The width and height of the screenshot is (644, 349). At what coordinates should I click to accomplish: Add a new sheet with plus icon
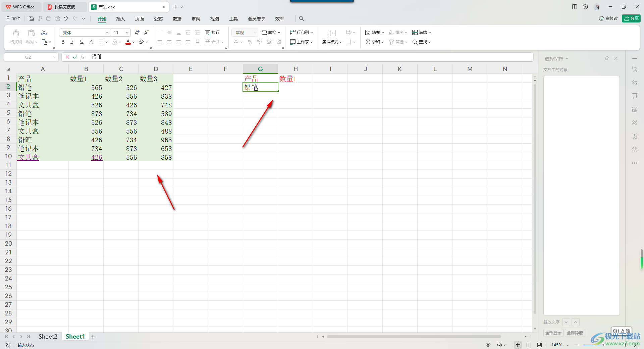tap(93, 337)
